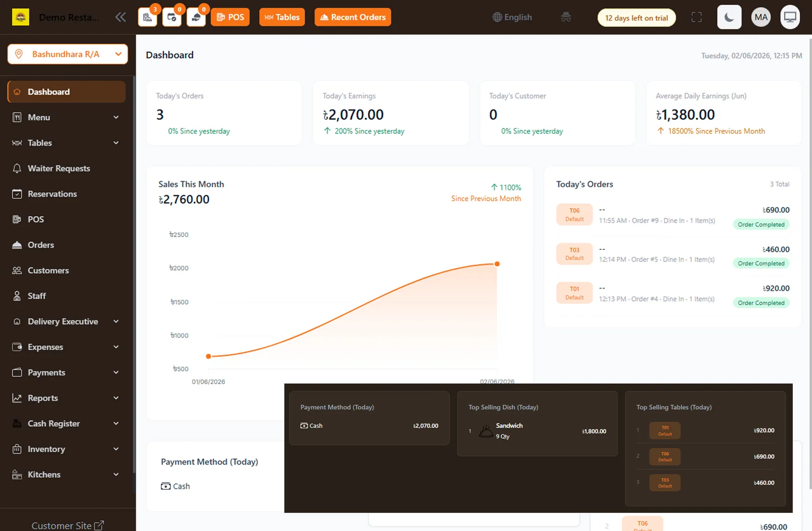Click the Sandwich dish row in dark panel
Screen dimensions: 812x531
[537, 431]
